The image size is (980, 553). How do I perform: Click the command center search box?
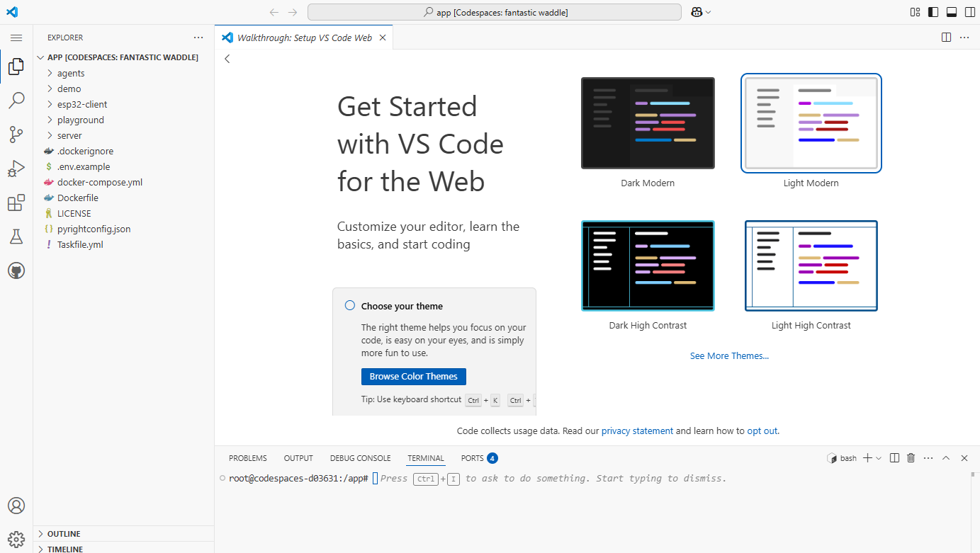(x=495, y=12)
